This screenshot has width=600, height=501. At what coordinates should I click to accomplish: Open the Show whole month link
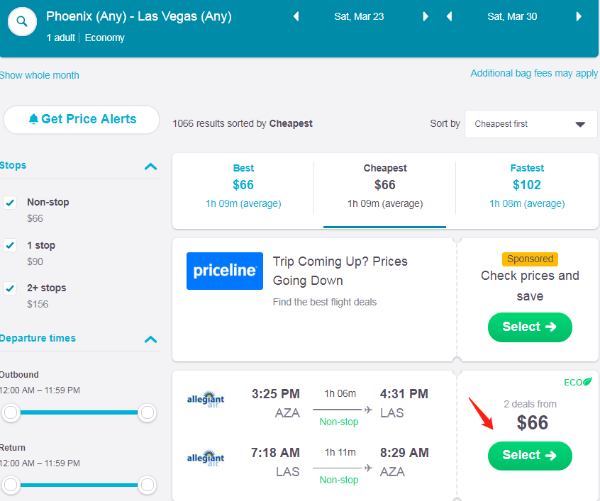pos(39,75)
